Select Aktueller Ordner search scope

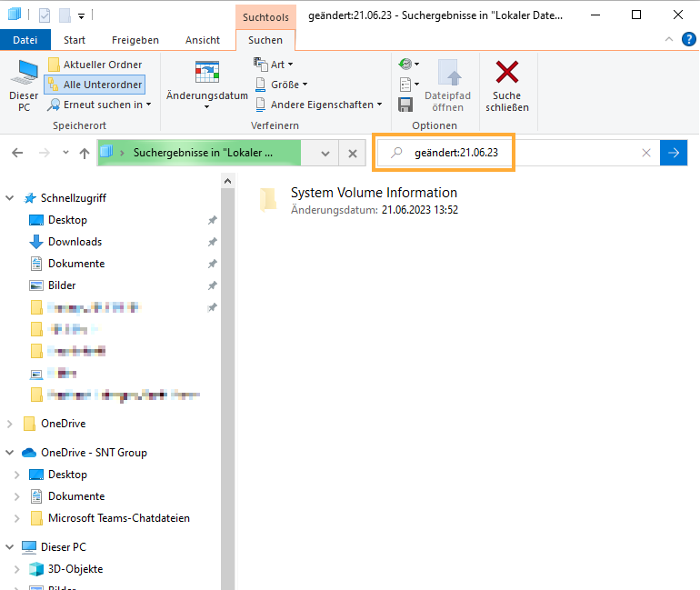coord(95,65)
